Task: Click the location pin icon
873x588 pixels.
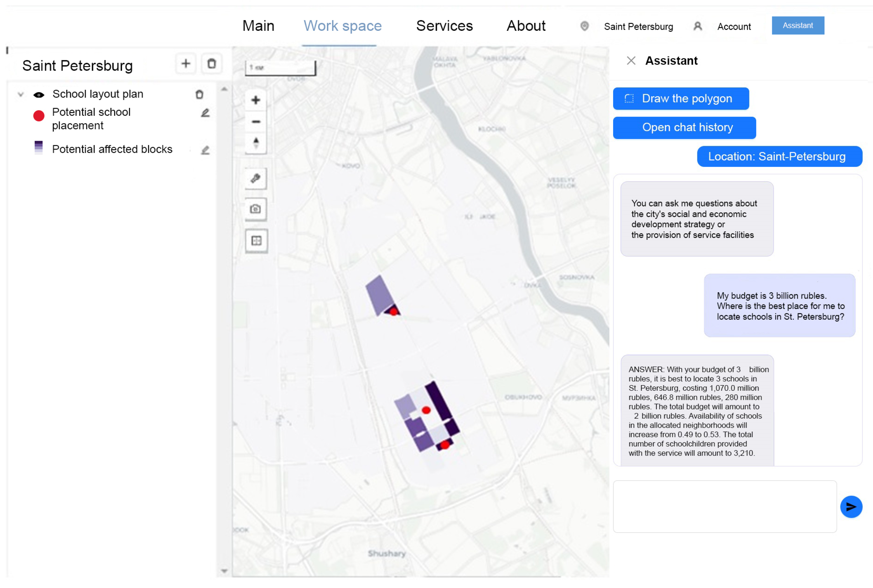Action: tap(584, 26)
